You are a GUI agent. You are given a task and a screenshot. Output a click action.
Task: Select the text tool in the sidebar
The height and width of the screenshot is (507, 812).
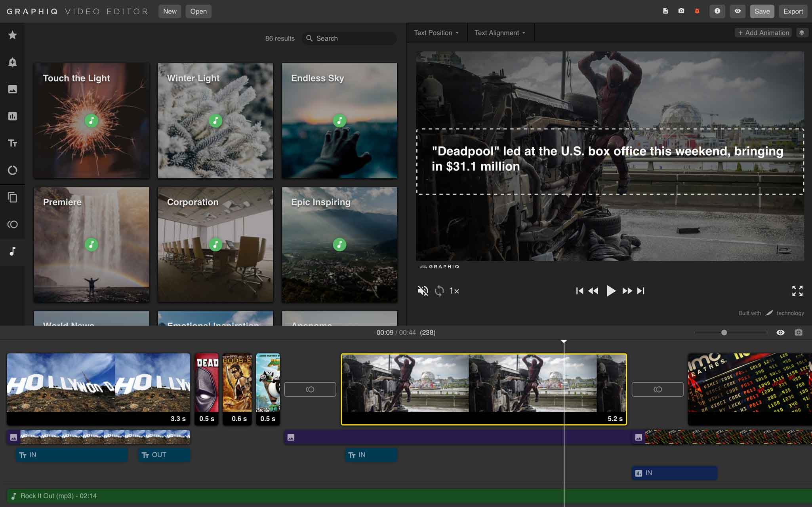pyautogui.click(x=13, y=143)
